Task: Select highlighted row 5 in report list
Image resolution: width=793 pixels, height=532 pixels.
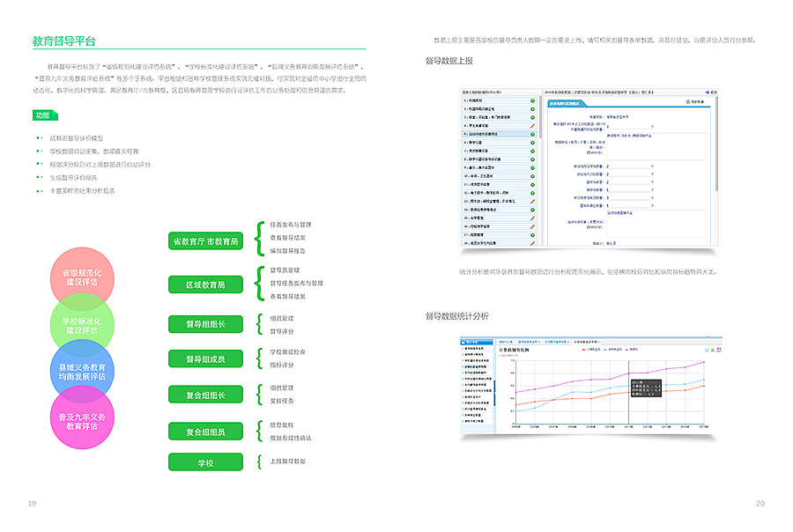Action: [500, 134]
